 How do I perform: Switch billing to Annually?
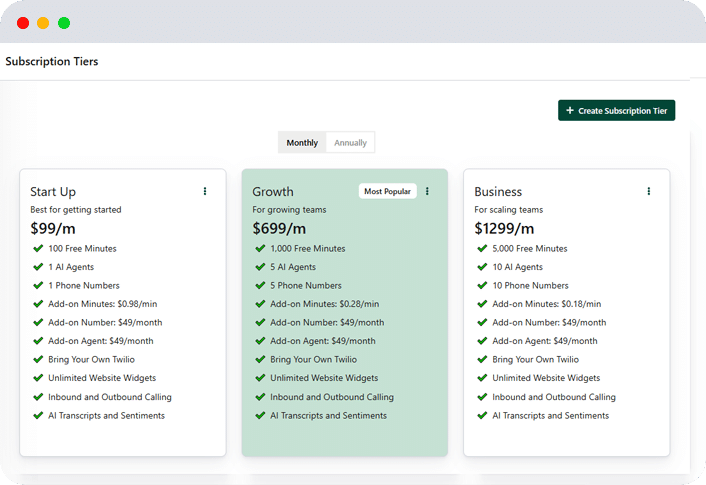pyautogui.click(x=350, y=143)
